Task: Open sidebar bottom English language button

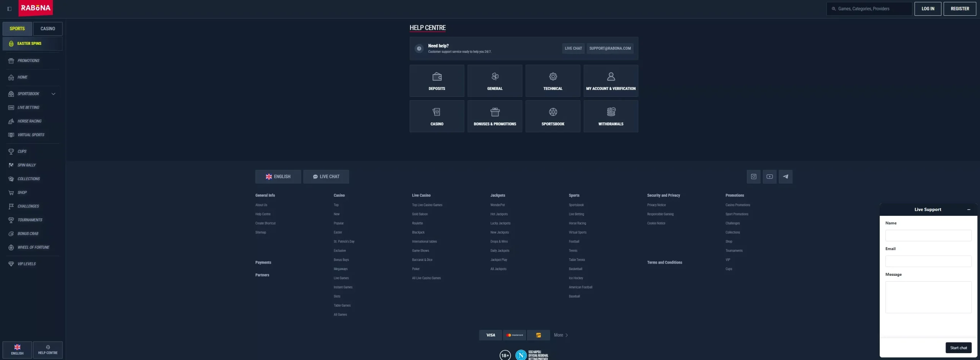Action: point(17,350)
